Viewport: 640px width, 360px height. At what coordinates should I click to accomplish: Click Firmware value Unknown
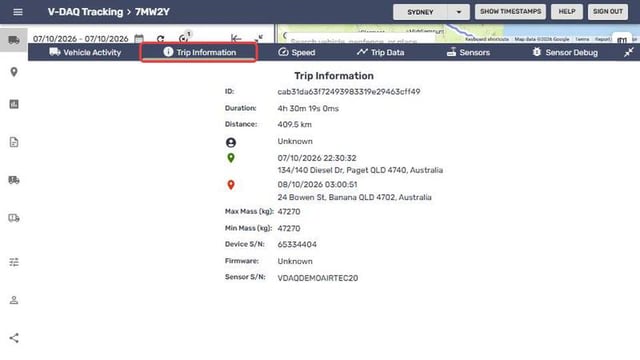(x=295, y=261)
